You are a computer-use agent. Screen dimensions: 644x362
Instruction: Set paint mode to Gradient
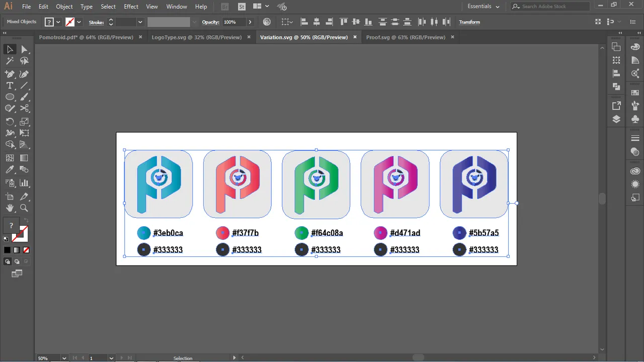tap(17, 250)
